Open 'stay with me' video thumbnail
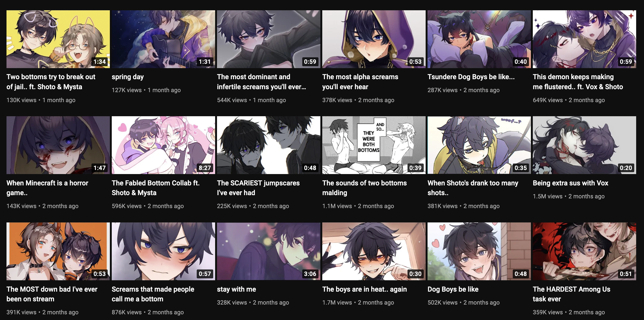Viewport: 644px width, 320px height. (x=268, y=251)
